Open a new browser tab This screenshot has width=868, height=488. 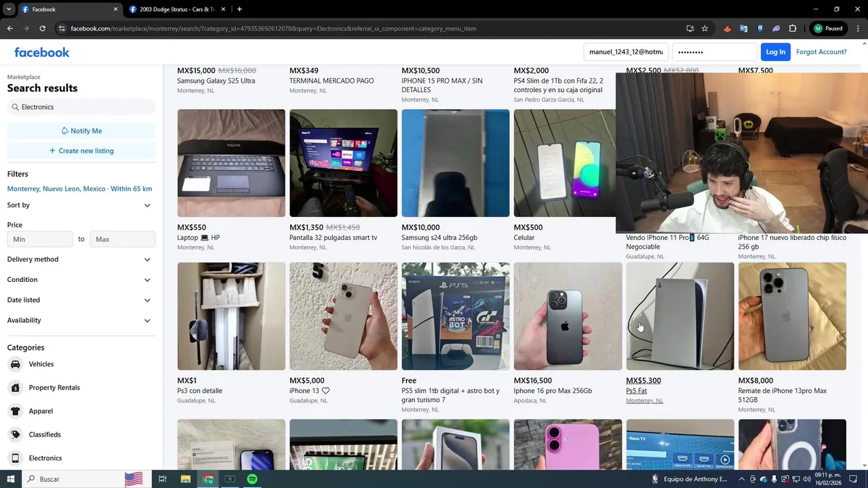pyautogui.click(x=239, y=9)
